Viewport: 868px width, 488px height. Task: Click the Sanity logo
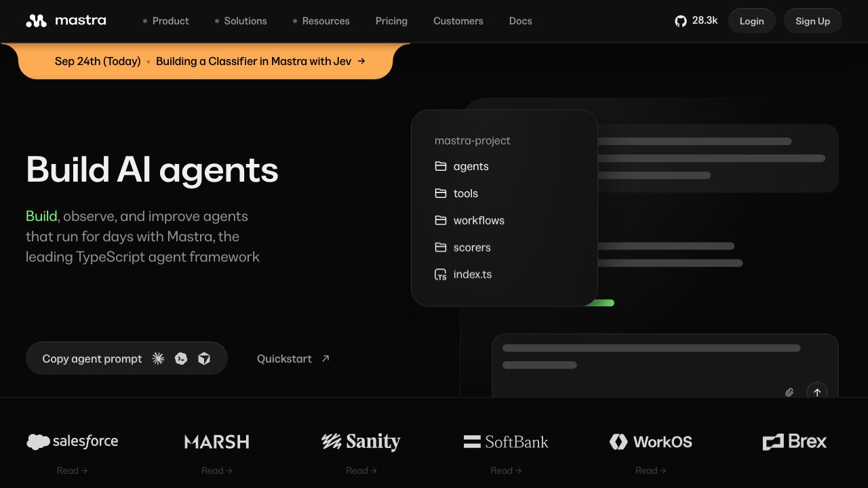(361, 441)
